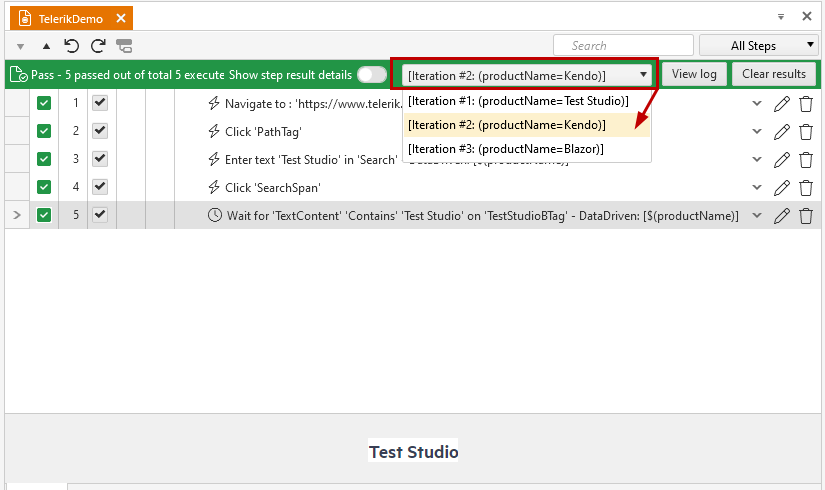Expand Click 'SearchSpan' step chevron

coord(757,187)
